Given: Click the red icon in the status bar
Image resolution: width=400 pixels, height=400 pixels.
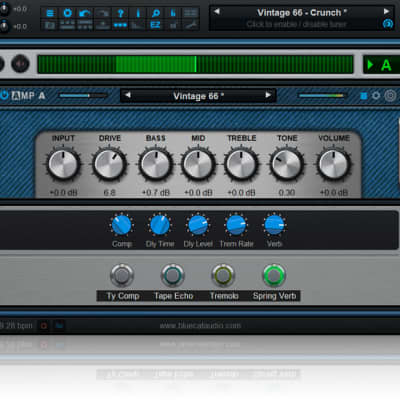Looking at the screenshot, I should point(44,325).
